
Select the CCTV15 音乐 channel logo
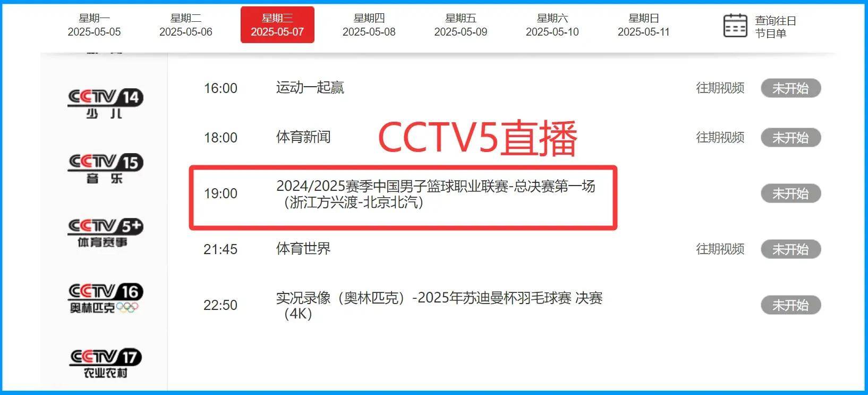point(105,169)
